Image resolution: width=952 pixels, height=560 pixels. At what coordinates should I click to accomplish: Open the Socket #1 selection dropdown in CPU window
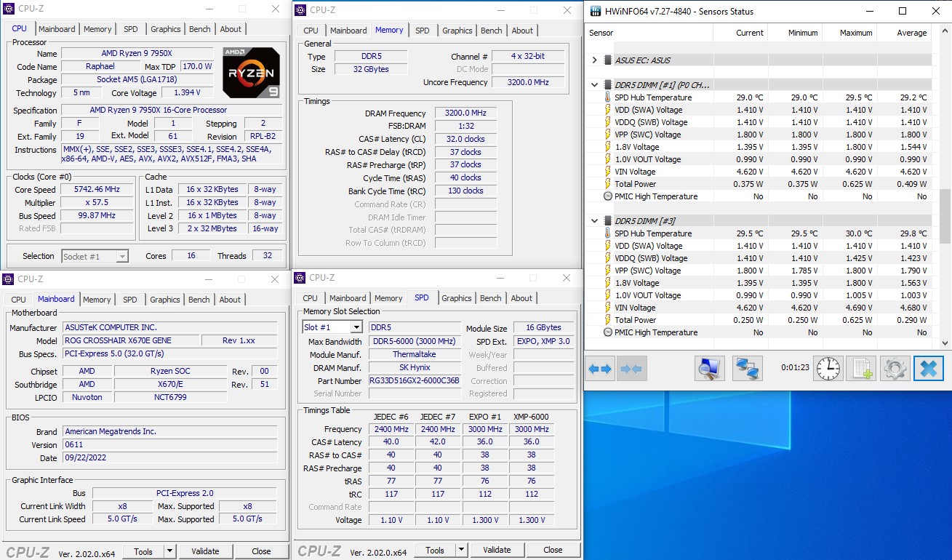click(122, 256)
